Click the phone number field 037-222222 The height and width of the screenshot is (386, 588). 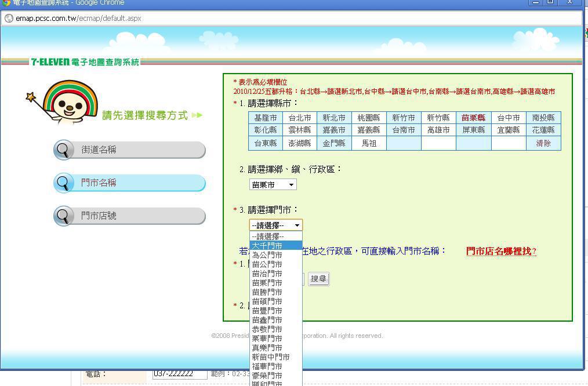pyautogui.click(x=180, y=374)
